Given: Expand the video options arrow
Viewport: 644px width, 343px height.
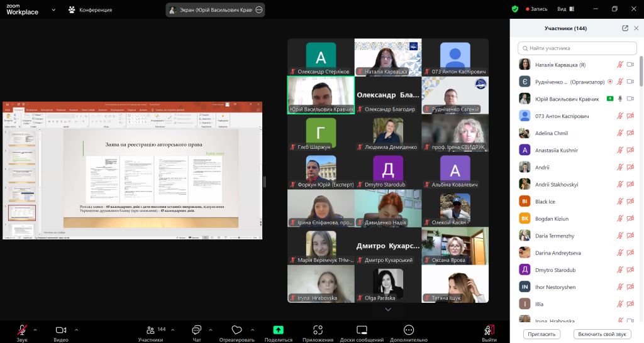Looking at the screenshot, I should [76, 329].
